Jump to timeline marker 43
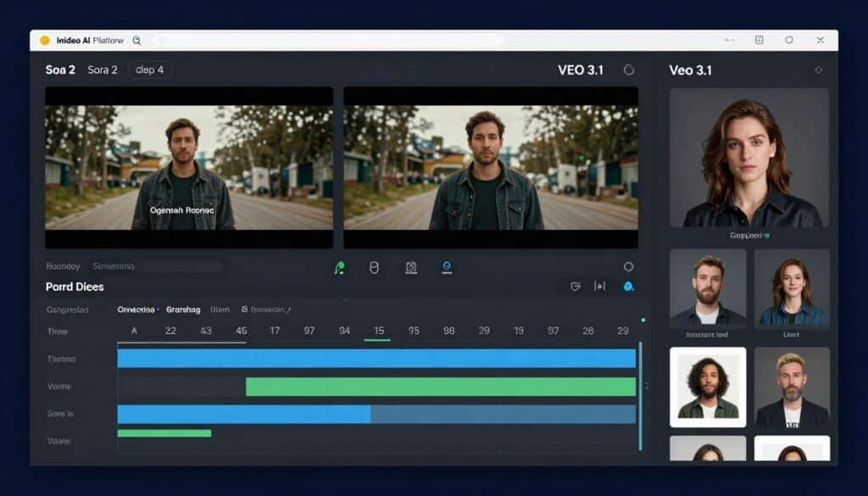Screen dimensions: 868x496 point(206,331)
